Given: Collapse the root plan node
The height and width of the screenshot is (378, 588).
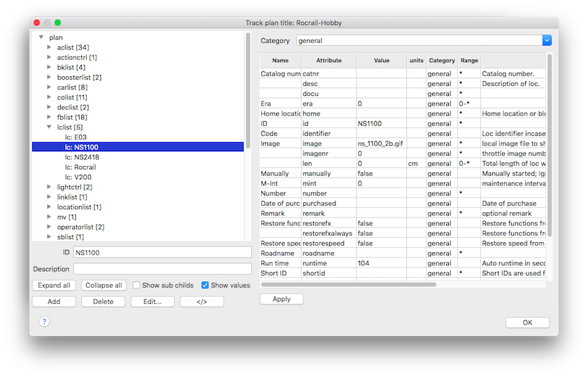Looking at the screenshot, I should point(41,37).
